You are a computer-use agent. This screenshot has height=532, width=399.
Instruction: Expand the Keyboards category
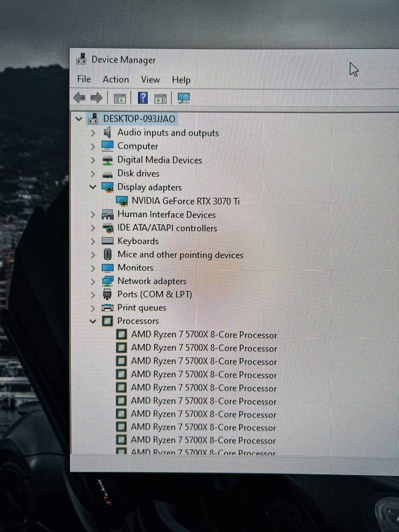point(93,241)
